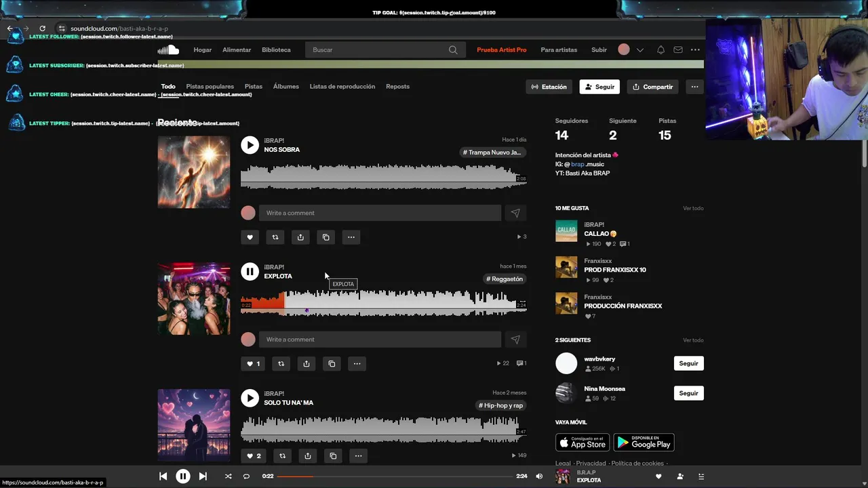Screen dimensions: 868x488
Task: Skip to previous track in player
Action: click(163, 476)
